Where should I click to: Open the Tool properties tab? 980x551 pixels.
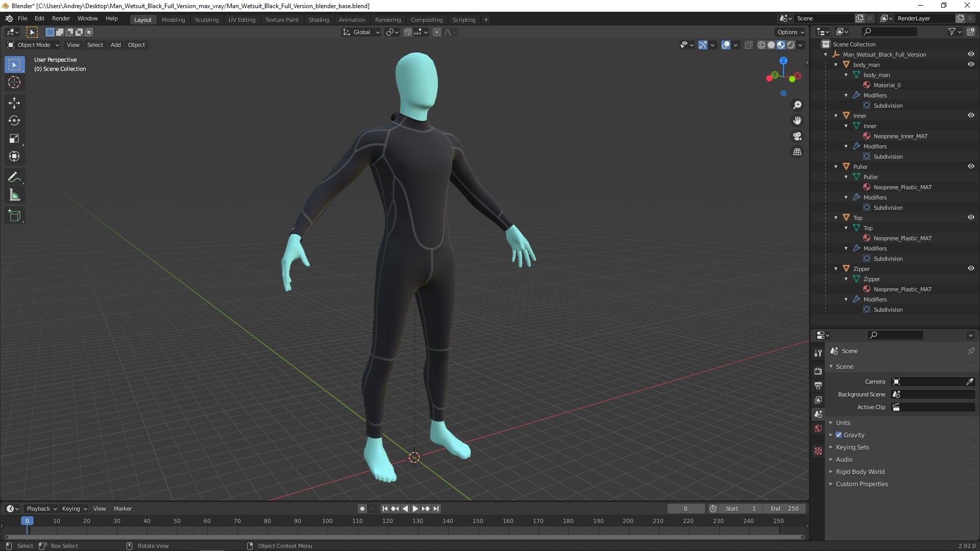click(818, 353)
